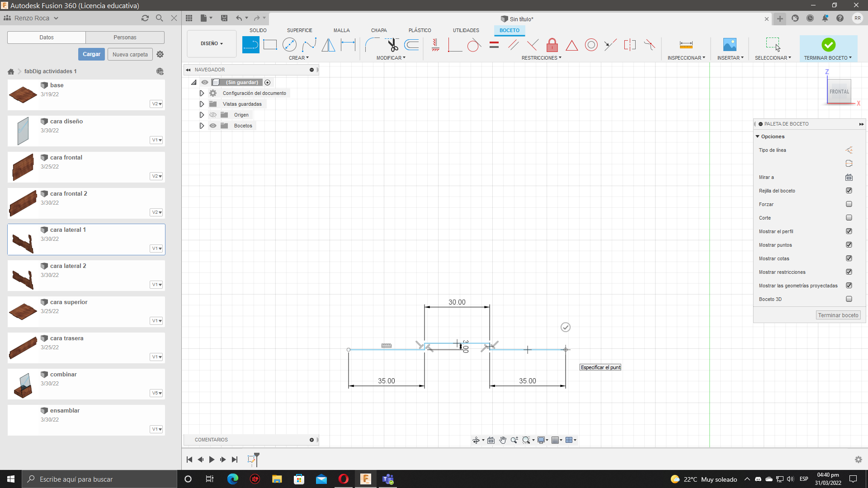The height and width of the screenshot is (488, 868).
Task: Enable the Boceto 3D checkbox
Action: click(849, 299)
